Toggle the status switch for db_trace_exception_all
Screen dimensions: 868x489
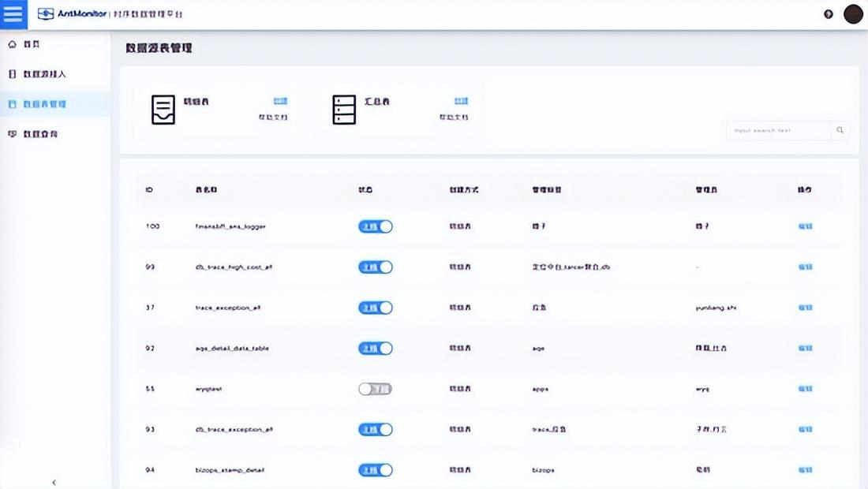click(376, 429)
